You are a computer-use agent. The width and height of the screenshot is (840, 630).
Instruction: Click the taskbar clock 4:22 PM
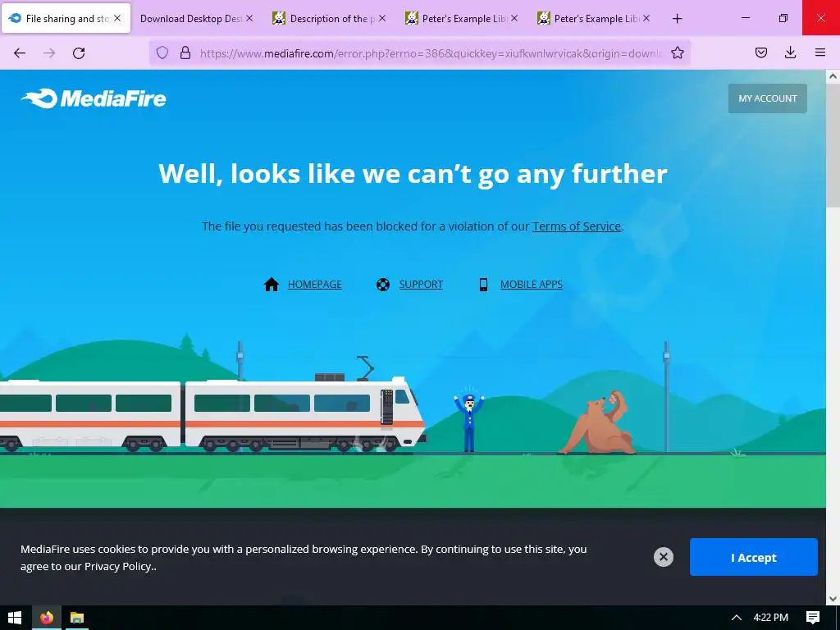[x=770, y=618]
